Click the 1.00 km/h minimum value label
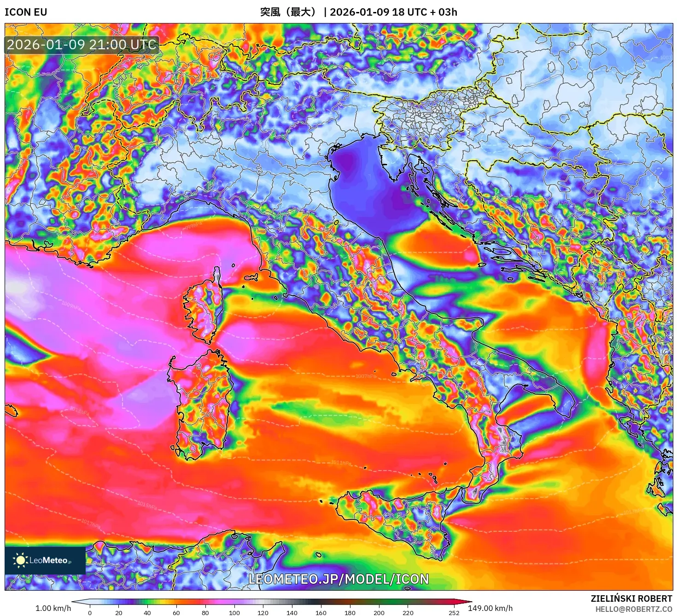The width and height of the screenshot is (677, 616). point(53,608)
